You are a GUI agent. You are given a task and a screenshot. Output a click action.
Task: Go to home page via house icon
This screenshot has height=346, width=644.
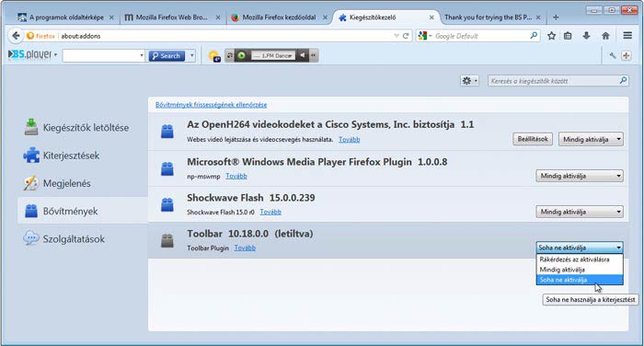pos(605,36)
